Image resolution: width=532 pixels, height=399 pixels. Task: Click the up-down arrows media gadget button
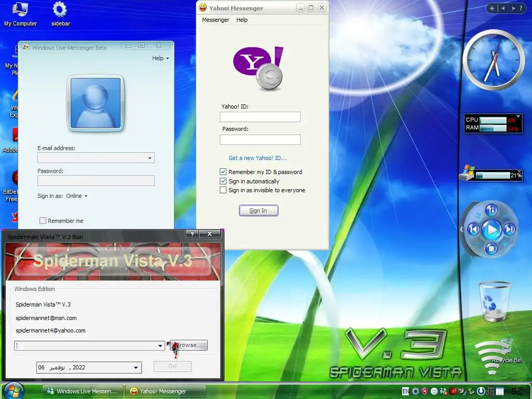pos(491,210)
